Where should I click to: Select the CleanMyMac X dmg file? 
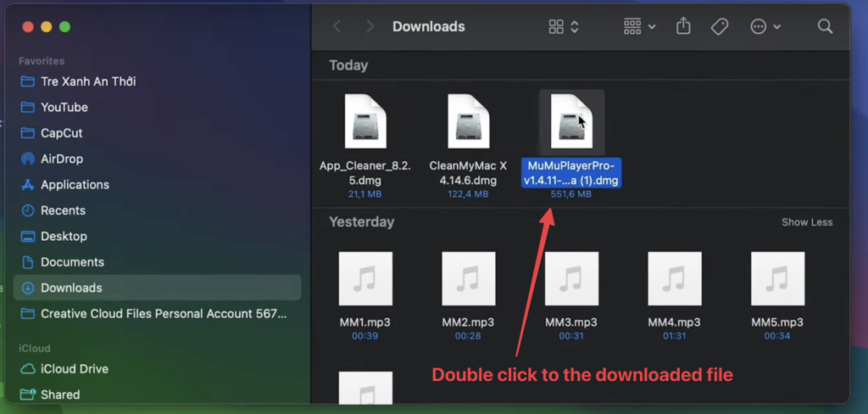468,123
